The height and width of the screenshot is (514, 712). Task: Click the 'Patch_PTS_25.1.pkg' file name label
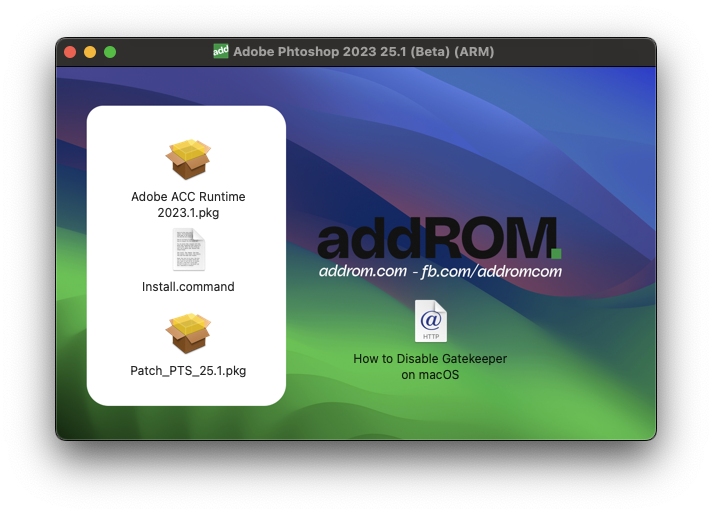[x=188, y=371]
